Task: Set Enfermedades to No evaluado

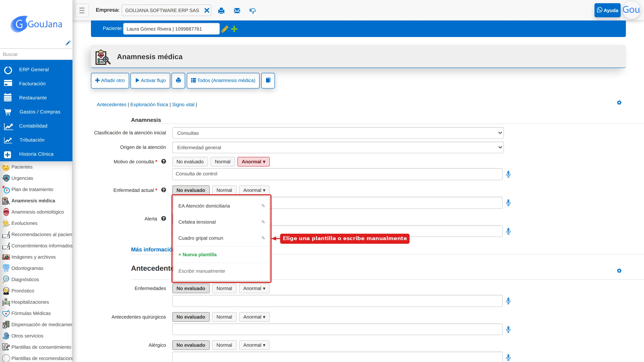Action: tap(191, 288)
